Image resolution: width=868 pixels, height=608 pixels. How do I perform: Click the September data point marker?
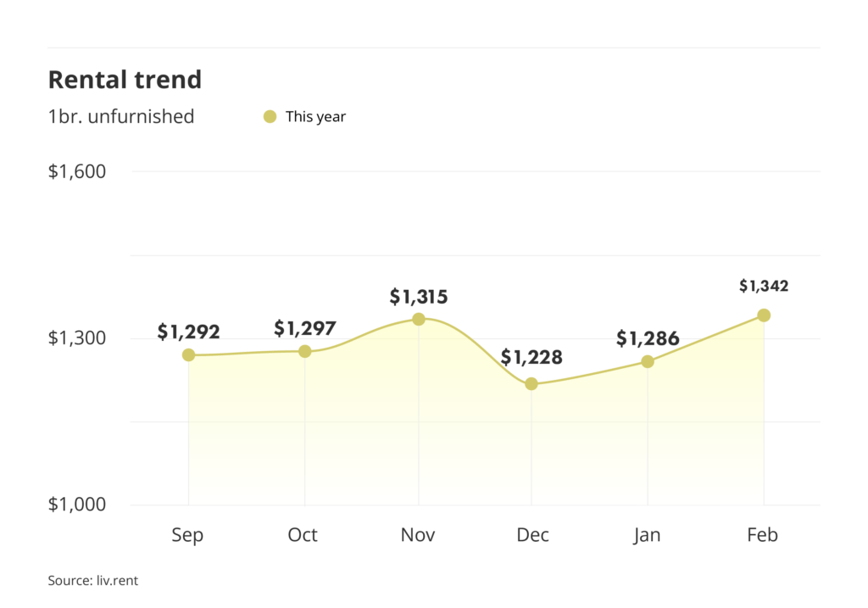tap(188, 355)
